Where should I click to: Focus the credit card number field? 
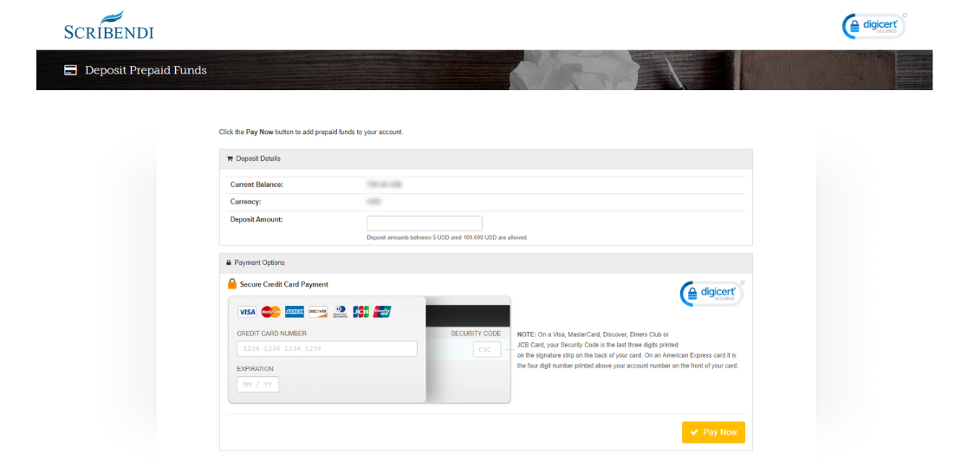tap(327, 349)
